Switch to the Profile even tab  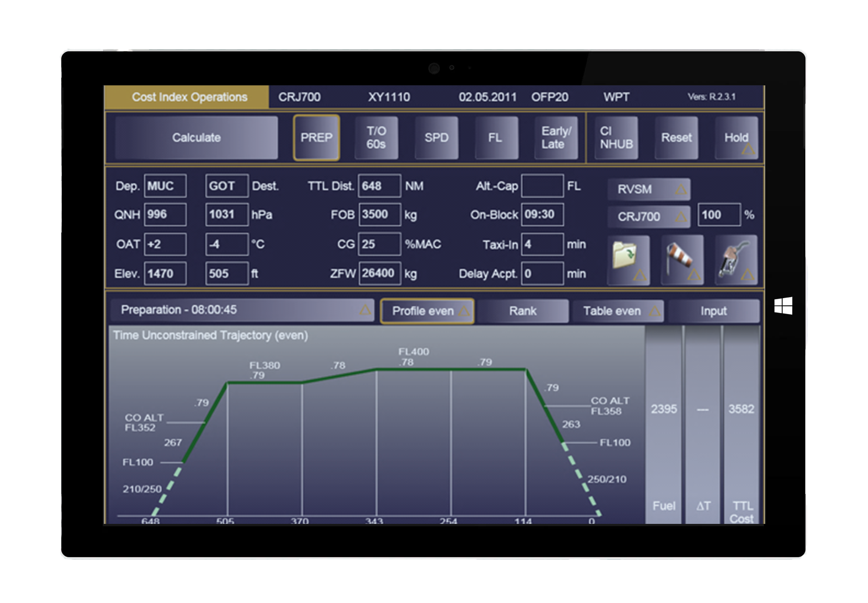click(x=427, y=311)
